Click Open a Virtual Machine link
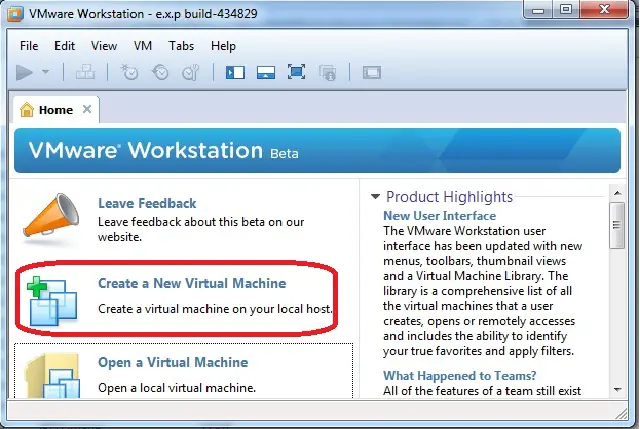Viewport: 640px width, 429px height. pyautogui.click(x=173, y=362)
